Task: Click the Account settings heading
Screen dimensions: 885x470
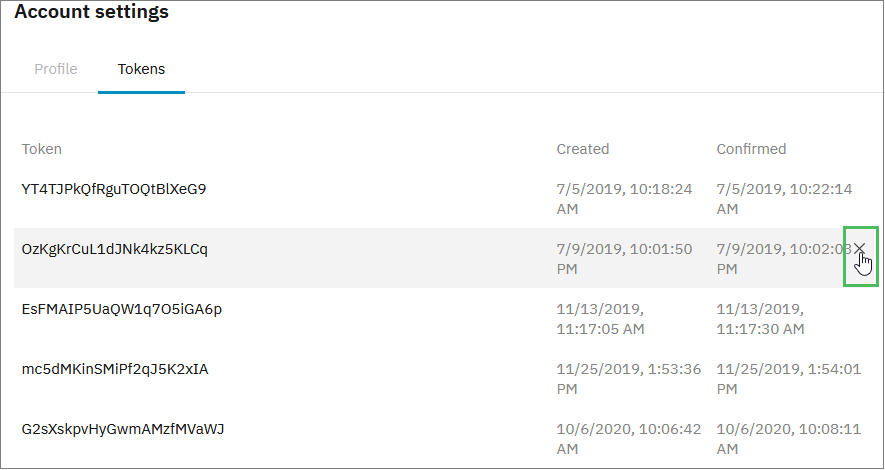Action: pos(91,13)
